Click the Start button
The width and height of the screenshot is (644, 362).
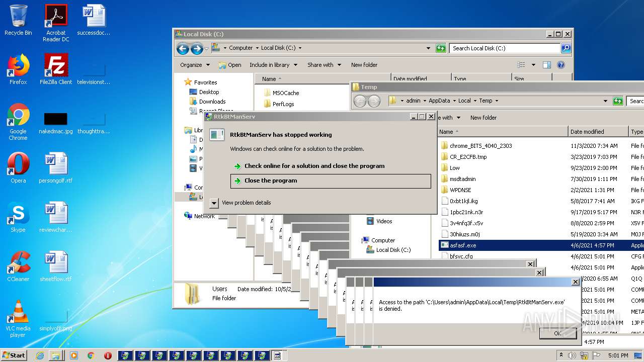pyautogui.click(x=14, y=355)
